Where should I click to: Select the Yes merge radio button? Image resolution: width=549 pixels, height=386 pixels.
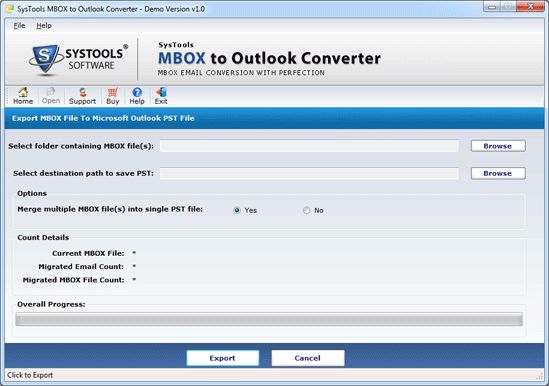point(237,210)
